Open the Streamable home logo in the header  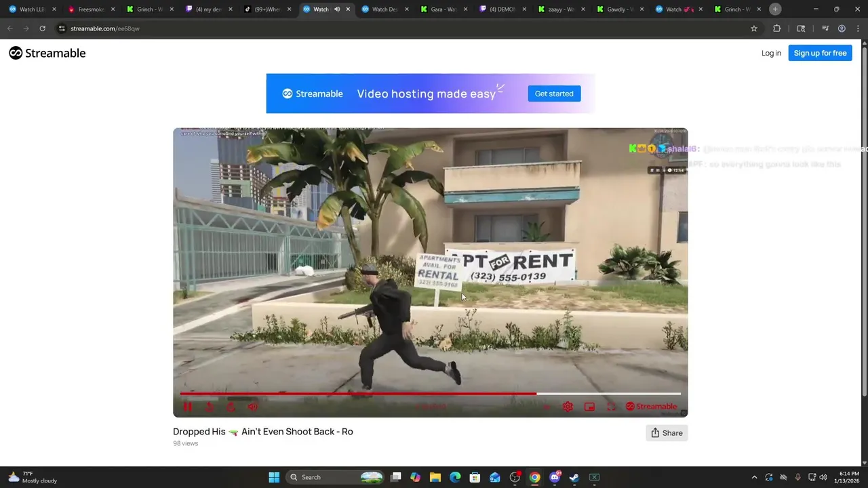[47, 53]
